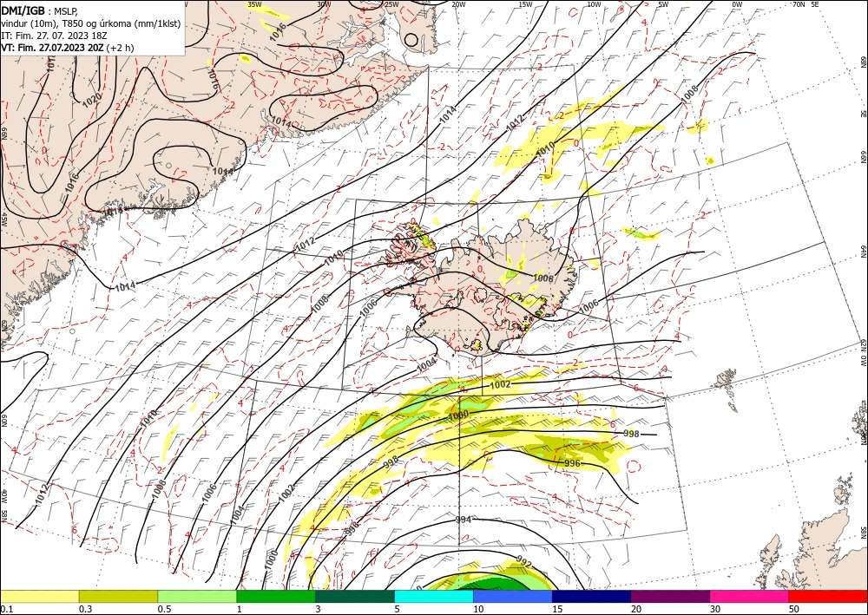This screenshot has width=868, height=615.
Task: Click the light green 0.5–1 legend color
Action: pos(197,596)
